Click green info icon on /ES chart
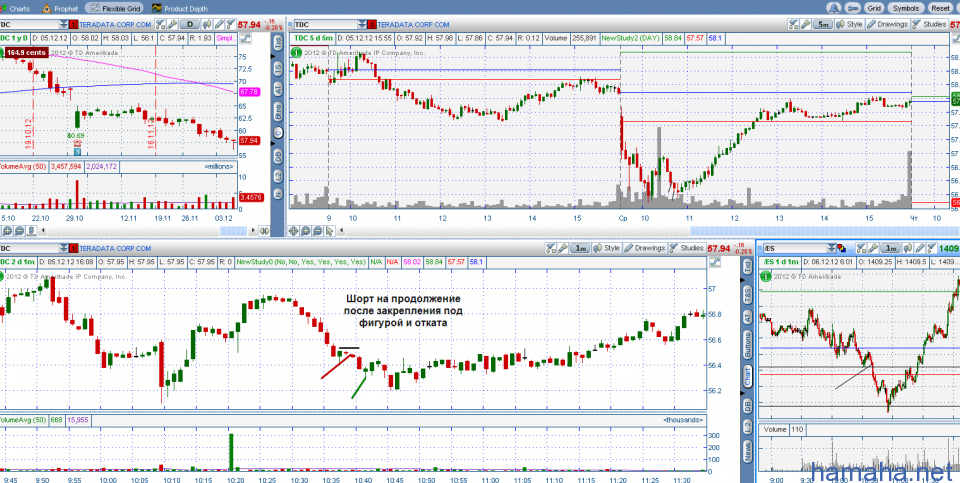Image resolution: width=960 pixels, height=483 pixels. (x=765, y=277)
